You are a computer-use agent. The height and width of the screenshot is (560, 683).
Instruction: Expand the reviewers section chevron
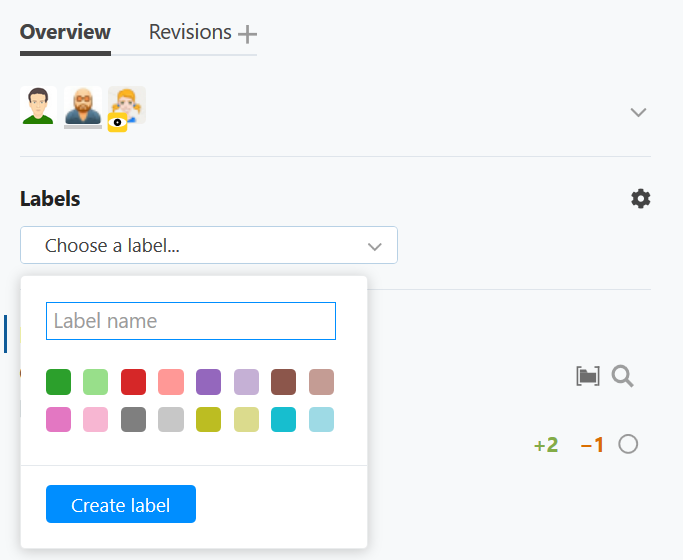point(639,112)
